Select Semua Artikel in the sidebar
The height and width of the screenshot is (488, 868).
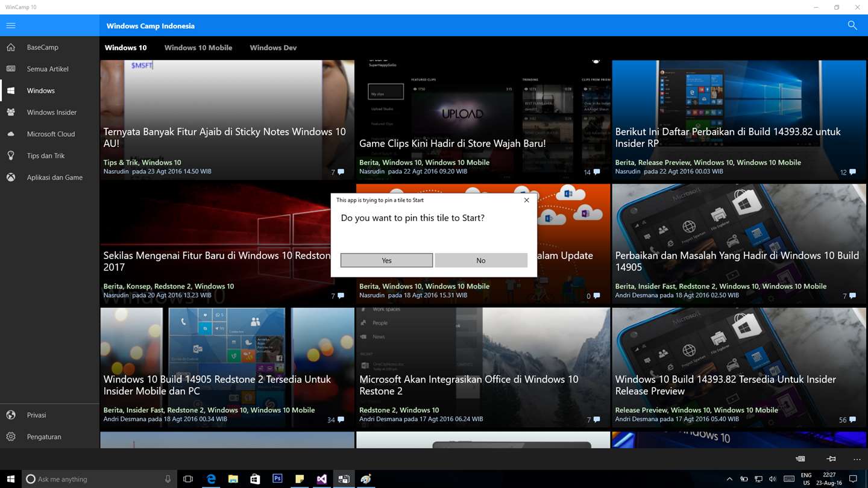49,69
